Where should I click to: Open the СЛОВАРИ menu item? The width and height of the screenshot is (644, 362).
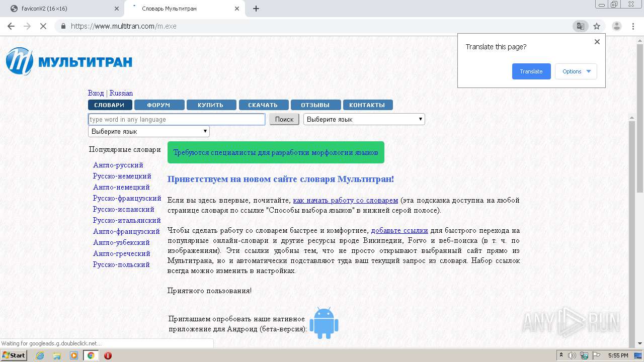click(x=110, y=105)
